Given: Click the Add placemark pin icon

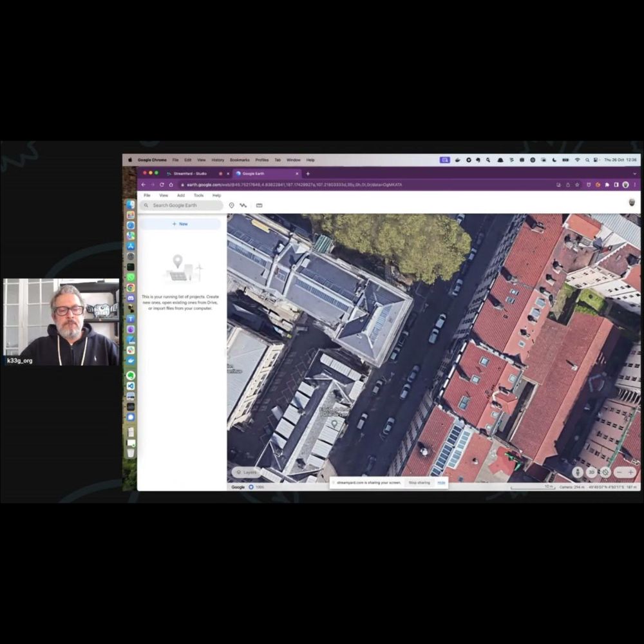Looking at the screenshot, I should click(232, 205).
